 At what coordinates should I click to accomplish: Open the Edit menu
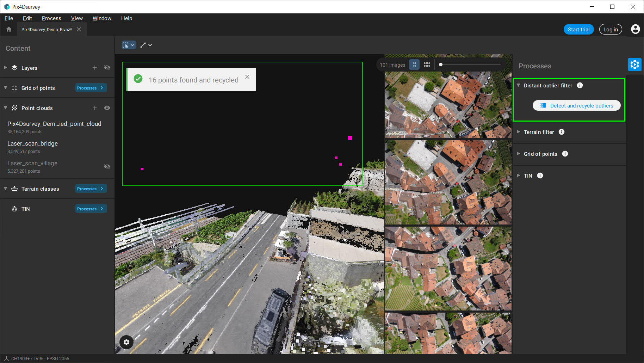point(27,18)
